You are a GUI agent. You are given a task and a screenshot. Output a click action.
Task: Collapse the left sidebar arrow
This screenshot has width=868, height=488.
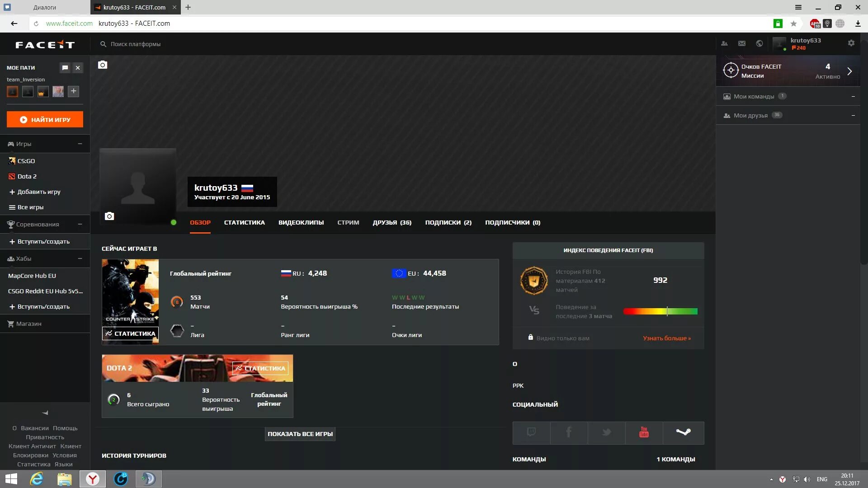point(45,413)
